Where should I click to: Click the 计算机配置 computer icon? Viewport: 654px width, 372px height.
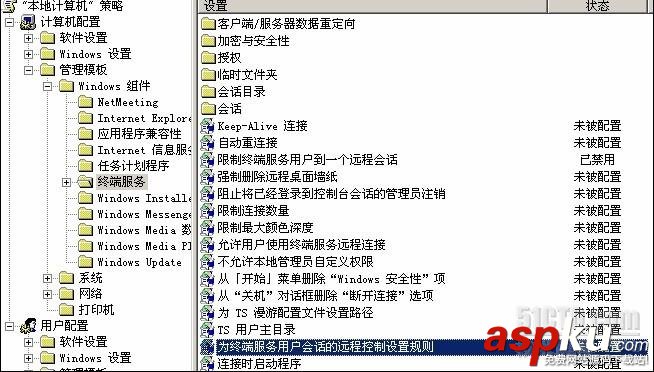point(28,22)
